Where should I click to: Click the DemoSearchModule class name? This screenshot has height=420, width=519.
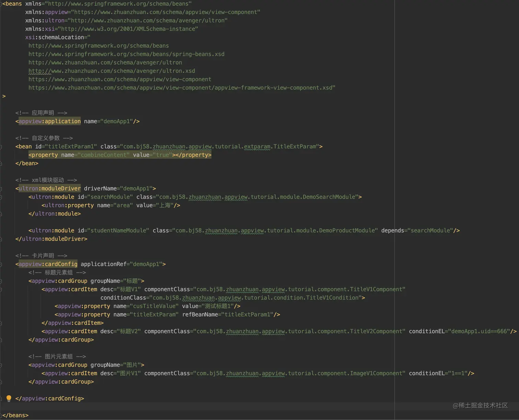click(329, 197)
